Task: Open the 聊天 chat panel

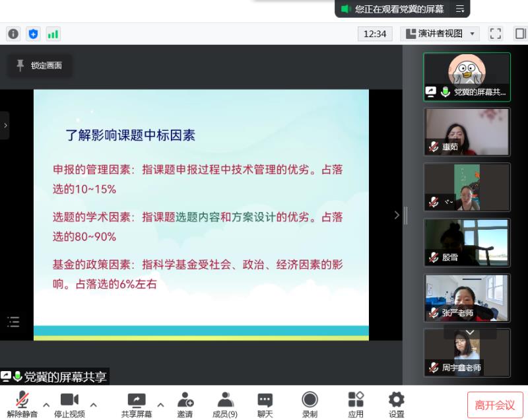Action: pyautogui.click(x=265, y=404)
